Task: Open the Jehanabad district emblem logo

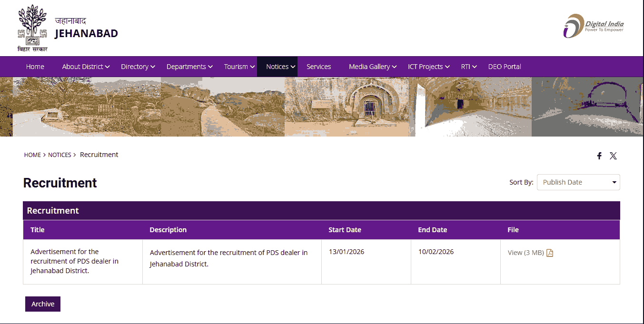Action: click(32, 28)
